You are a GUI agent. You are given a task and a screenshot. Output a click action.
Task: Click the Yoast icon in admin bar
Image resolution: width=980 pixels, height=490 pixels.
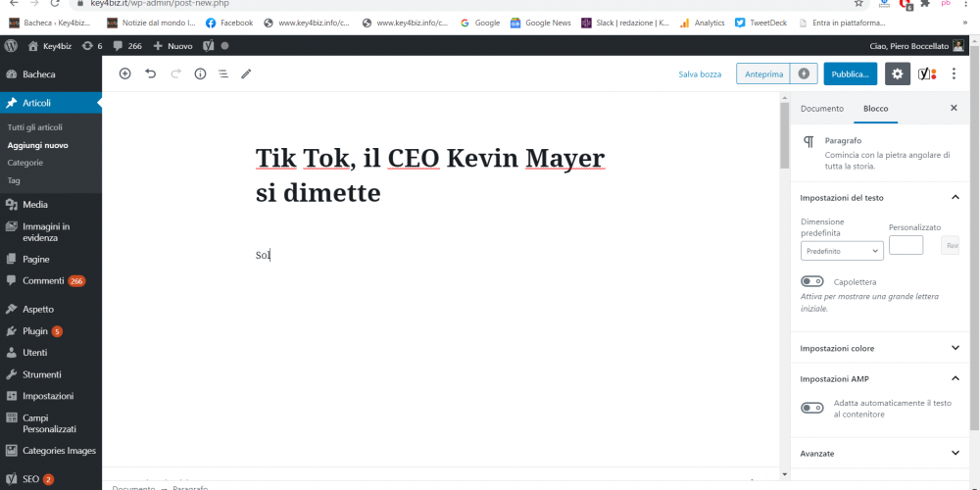pyautogui.click(x=210, y=46)
